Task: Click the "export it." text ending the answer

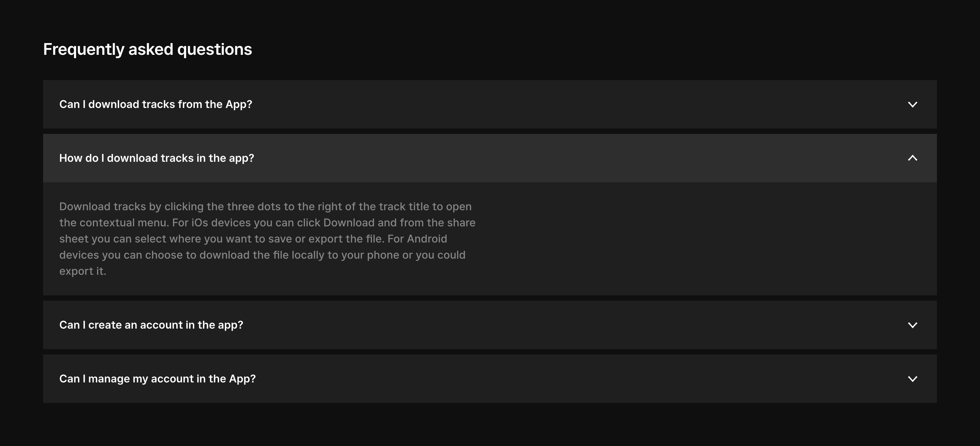Action: (82, 271)
